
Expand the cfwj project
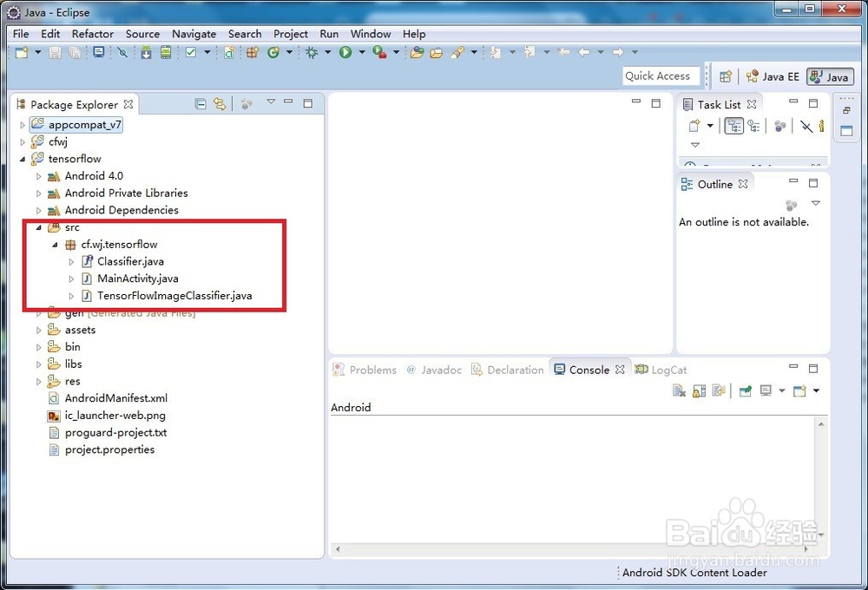[x=23, y=142]
